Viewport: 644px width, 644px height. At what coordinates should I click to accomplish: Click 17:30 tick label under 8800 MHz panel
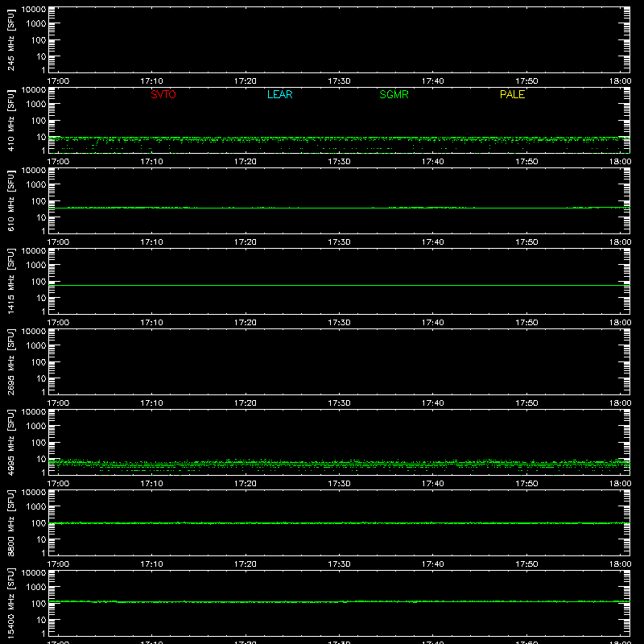tap(339, 564)
